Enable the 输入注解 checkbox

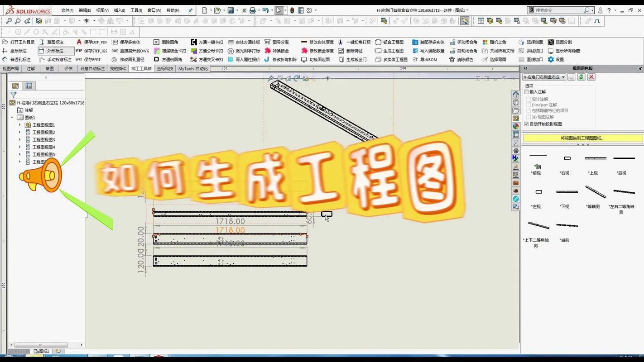pyautogui.click(x=527, y=91)
